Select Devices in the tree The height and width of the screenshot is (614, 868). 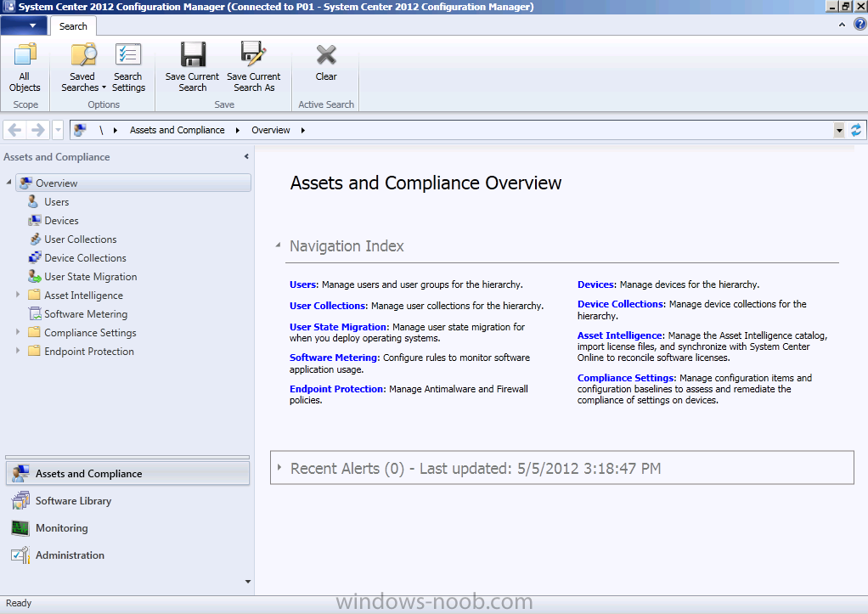coord(61,221)
